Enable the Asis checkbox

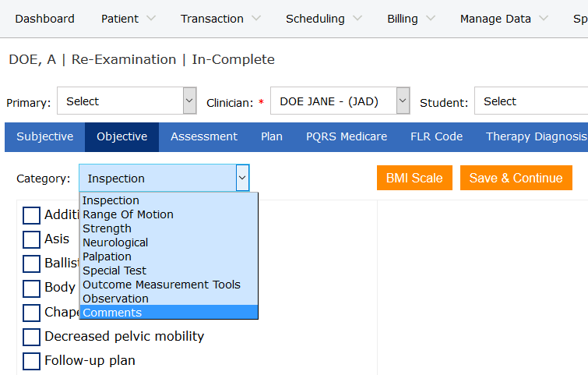(x=31, y=239)
